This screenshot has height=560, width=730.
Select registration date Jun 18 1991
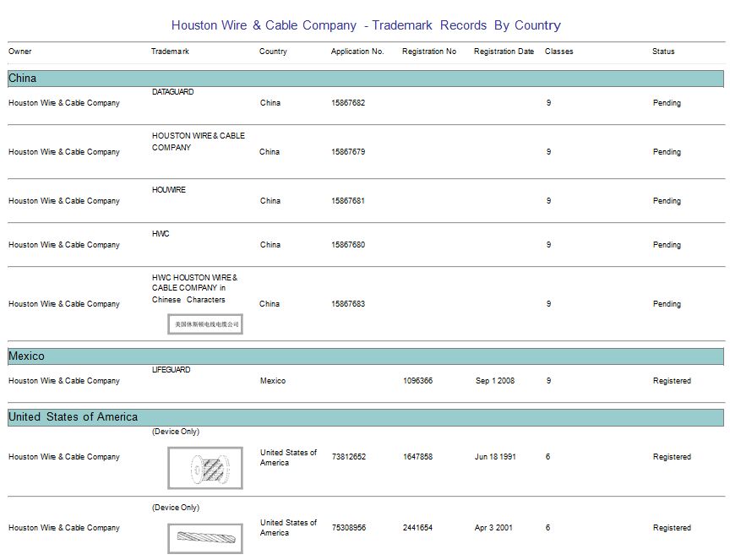[494, 457]
